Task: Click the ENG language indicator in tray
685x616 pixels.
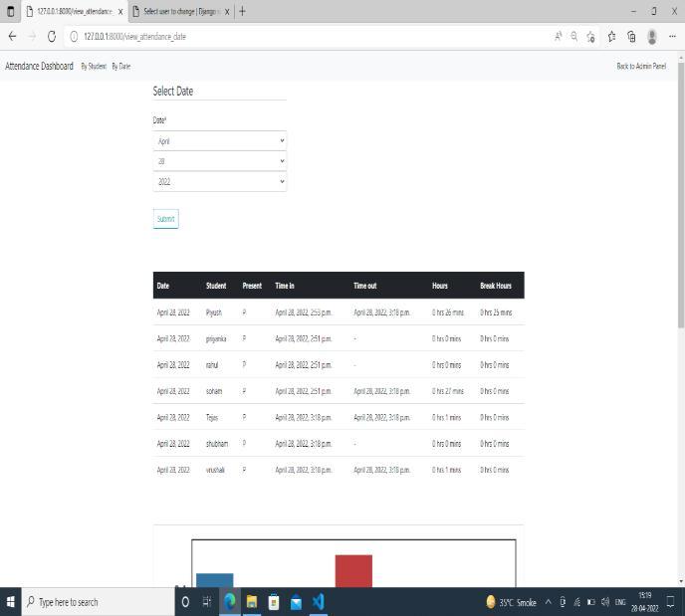Action: pyautogui.click(x=620, y=602)
